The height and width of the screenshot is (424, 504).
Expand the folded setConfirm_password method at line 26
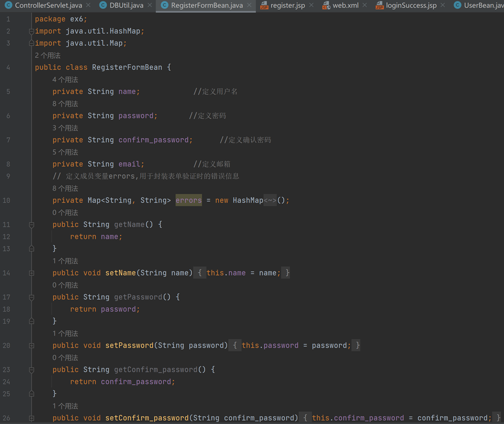(32, 418)
